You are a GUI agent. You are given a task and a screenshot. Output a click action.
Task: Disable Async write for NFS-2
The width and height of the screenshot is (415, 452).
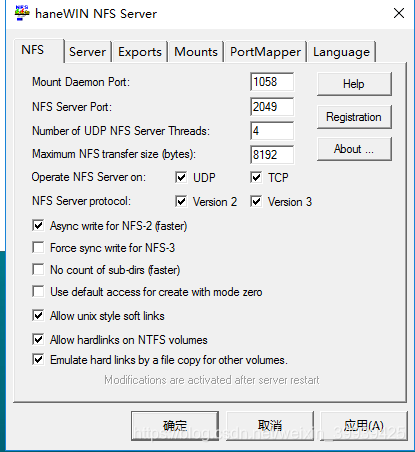(38, 226)
